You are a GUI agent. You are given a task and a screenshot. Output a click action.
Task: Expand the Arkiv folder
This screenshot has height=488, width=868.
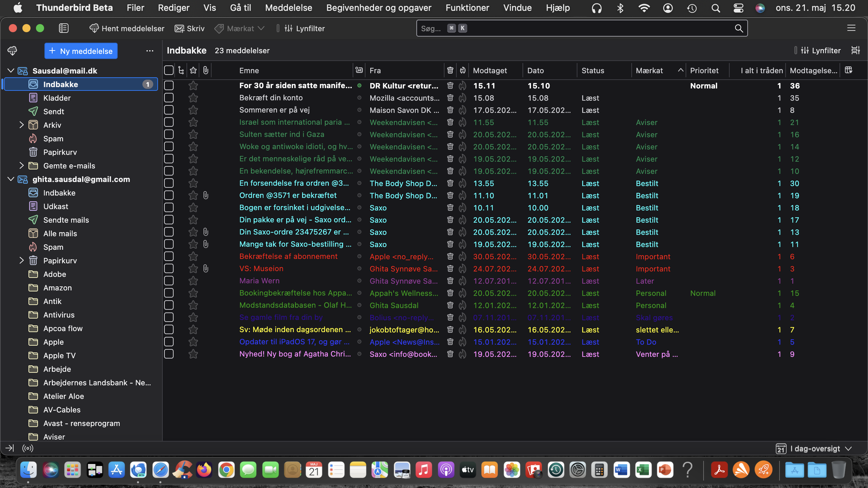[x=21, y=125]
